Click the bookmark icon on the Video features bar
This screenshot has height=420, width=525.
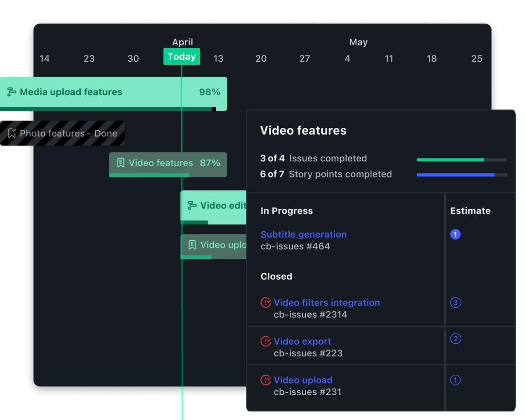pyautogui.click(x=121, y=163)
